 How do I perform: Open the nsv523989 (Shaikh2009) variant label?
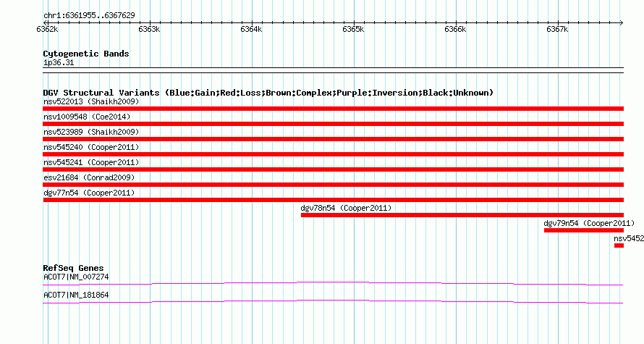[x=91, y=132]
